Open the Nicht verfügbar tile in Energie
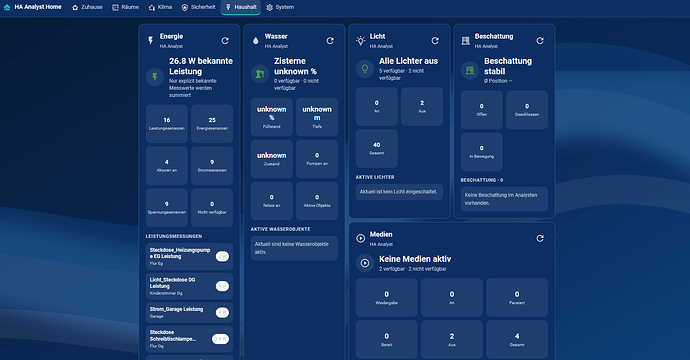 click(212, 208)
